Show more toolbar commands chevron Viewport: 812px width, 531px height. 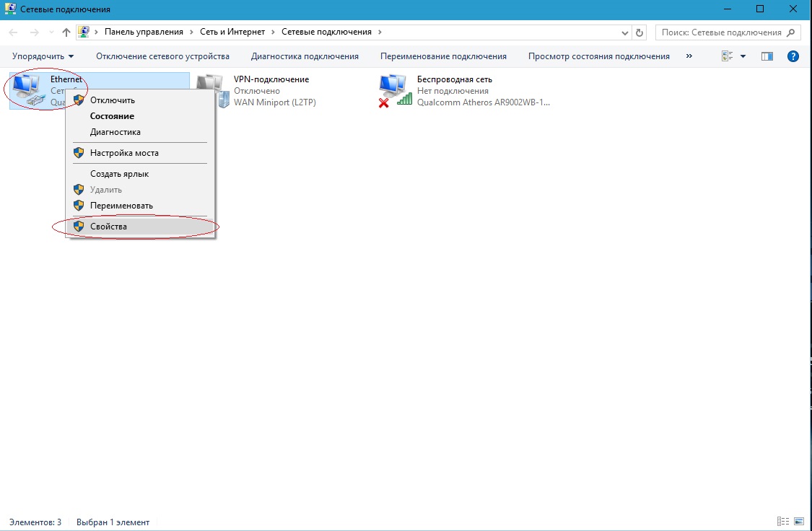[x=689, y=56]
